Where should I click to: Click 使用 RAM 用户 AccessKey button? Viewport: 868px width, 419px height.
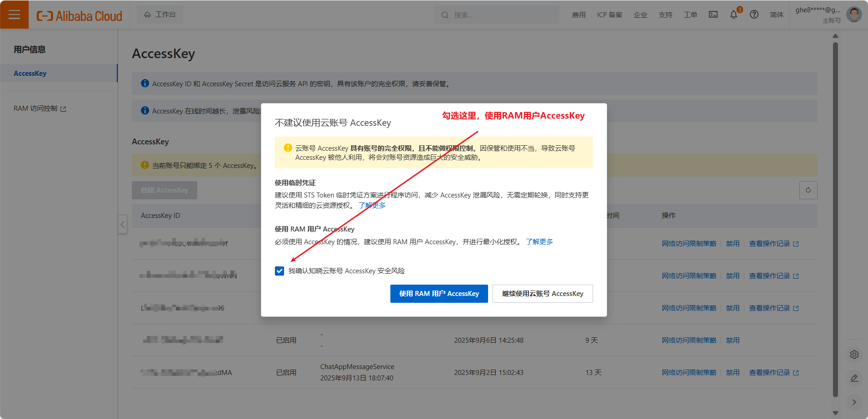[x=439, y=294]
